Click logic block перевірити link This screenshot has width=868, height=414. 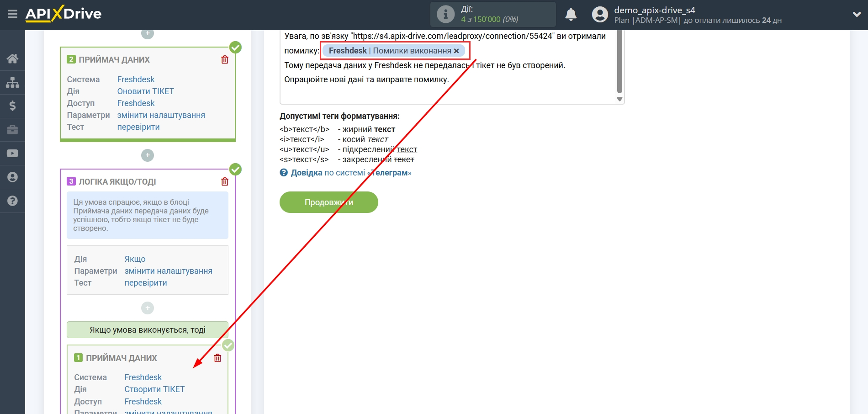146,283
